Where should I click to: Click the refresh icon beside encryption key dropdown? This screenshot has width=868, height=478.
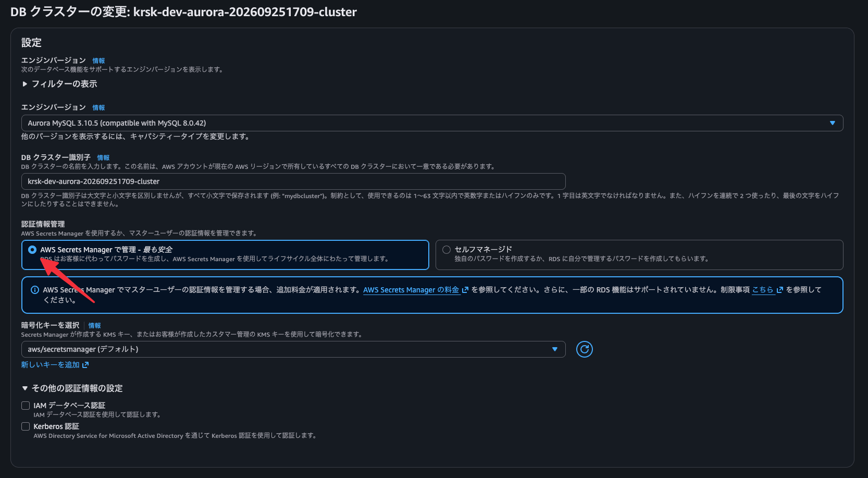(585, 349)
